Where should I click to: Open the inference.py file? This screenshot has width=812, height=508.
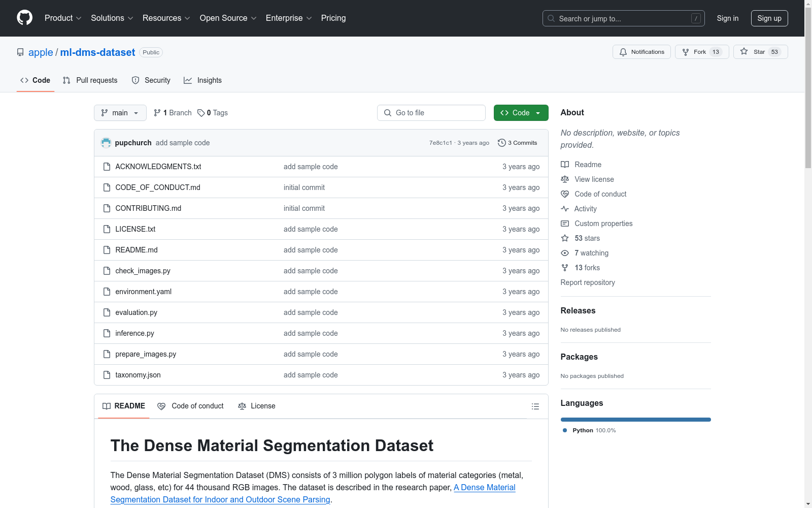tap(134, 333)
